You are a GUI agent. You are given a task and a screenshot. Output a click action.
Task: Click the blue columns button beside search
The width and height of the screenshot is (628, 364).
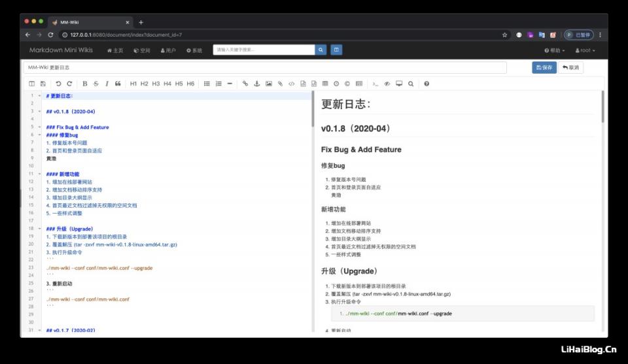coord(336,50)
